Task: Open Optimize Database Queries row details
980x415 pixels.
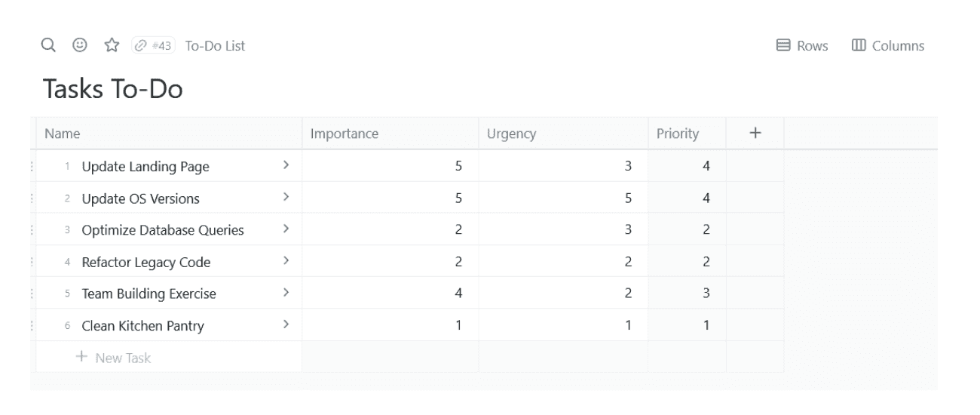Action: point(286,230)
